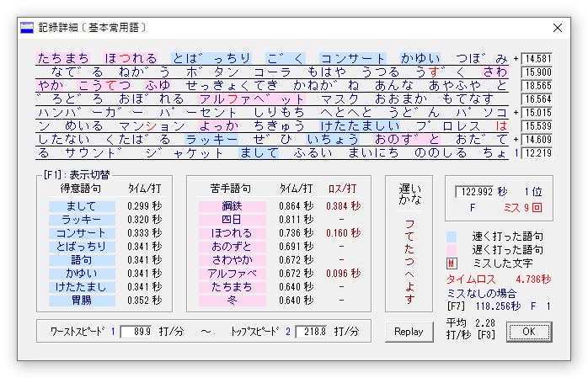Click the line time field 15.900
This screenshot has height=378, width=588.
pyautogui.click(x=537, y=72)
